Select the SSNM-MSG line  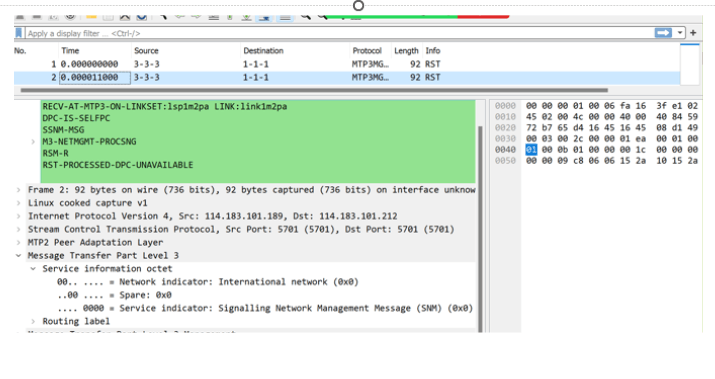[63, 130]
